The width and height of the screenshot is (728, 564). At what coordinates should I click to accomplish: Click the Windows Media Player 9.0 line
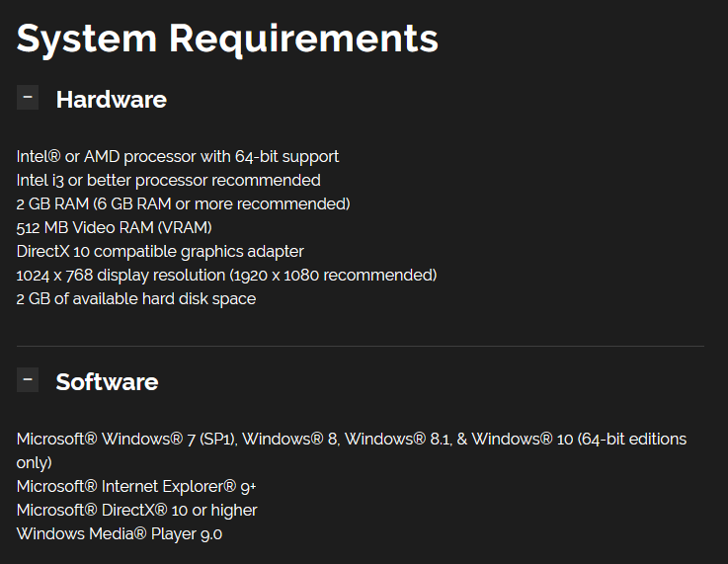pos(120,533)
